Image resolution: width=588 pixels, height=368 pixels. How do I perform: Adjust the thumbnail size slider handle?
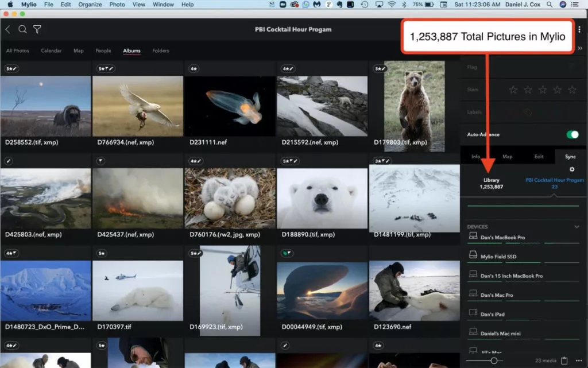pos(494,361)
